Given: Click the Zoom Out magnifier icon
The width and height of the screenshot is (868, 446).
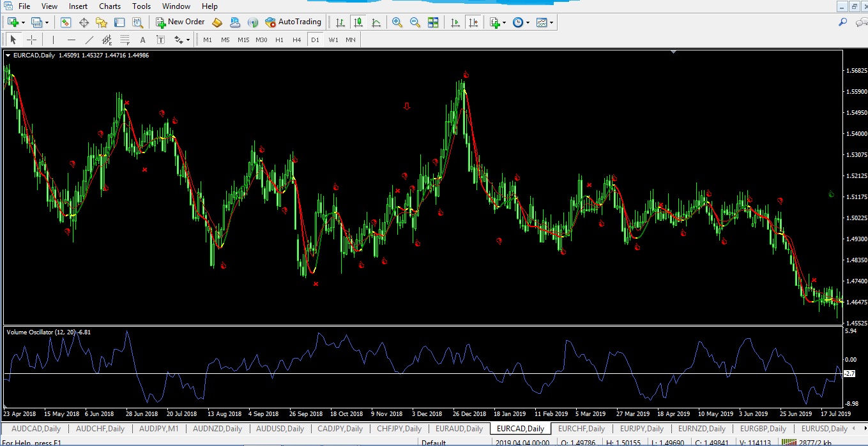Looking at the screenshot, I should [415, 22].
